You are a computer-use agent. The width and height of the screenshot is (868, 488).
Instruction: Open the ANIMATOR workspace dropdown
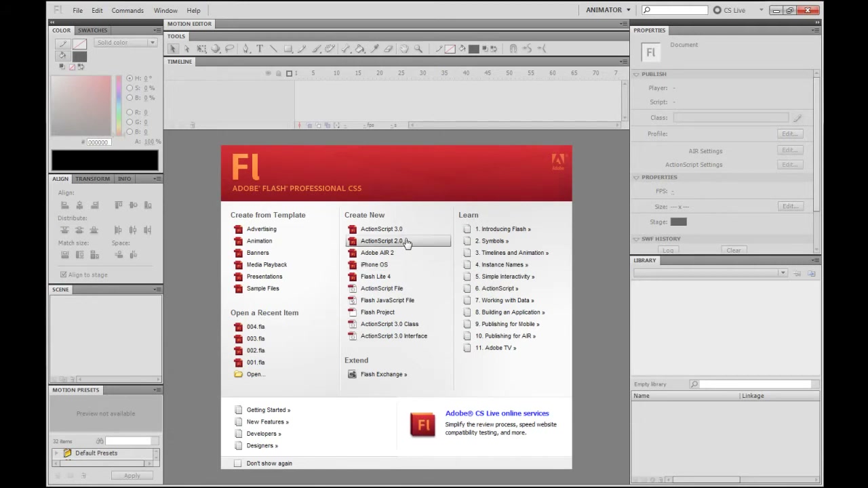coord(608,10)
